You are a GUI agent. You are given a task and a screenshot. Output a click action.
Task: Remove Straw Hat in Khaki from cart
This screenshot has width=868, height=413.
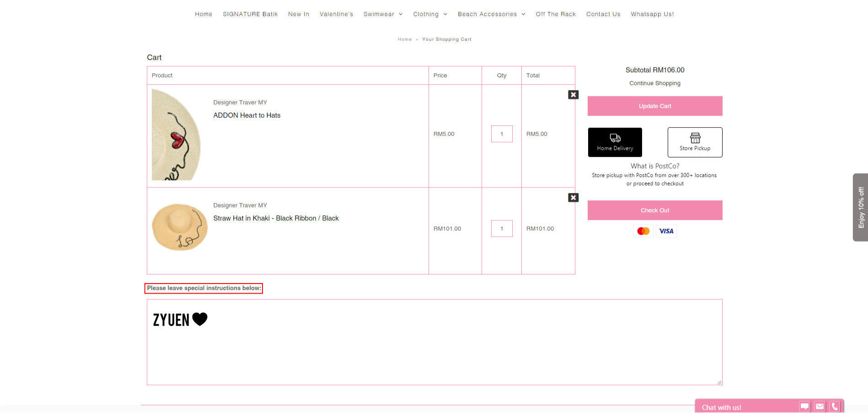[x=573, y=198]
